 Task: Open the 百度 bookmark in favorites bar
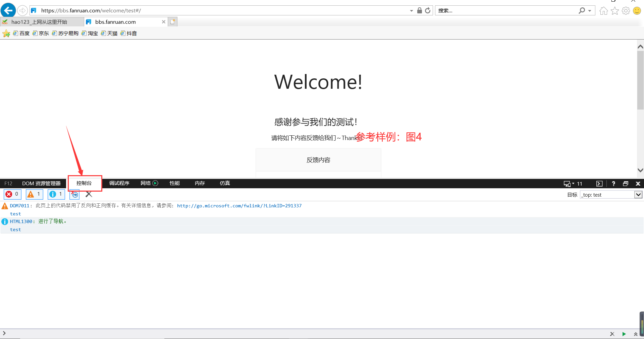pos(21,33)
